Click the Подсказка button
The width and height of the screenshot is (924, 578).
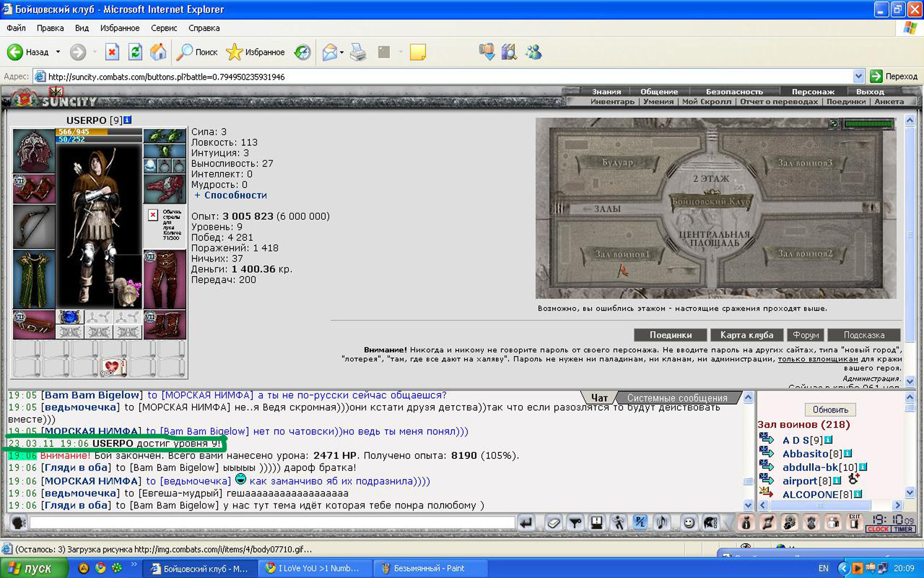tap(864, 335)
